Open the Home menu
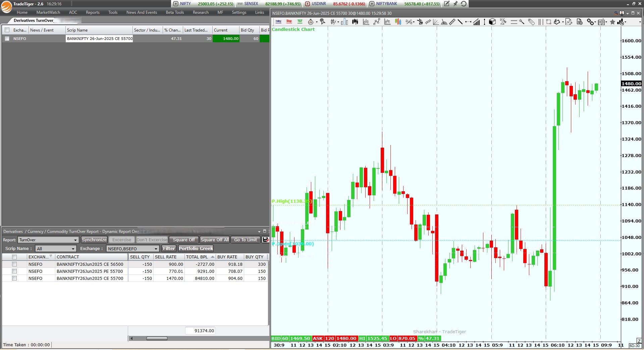This screenshot has width=644, height=350. (22, 12)
